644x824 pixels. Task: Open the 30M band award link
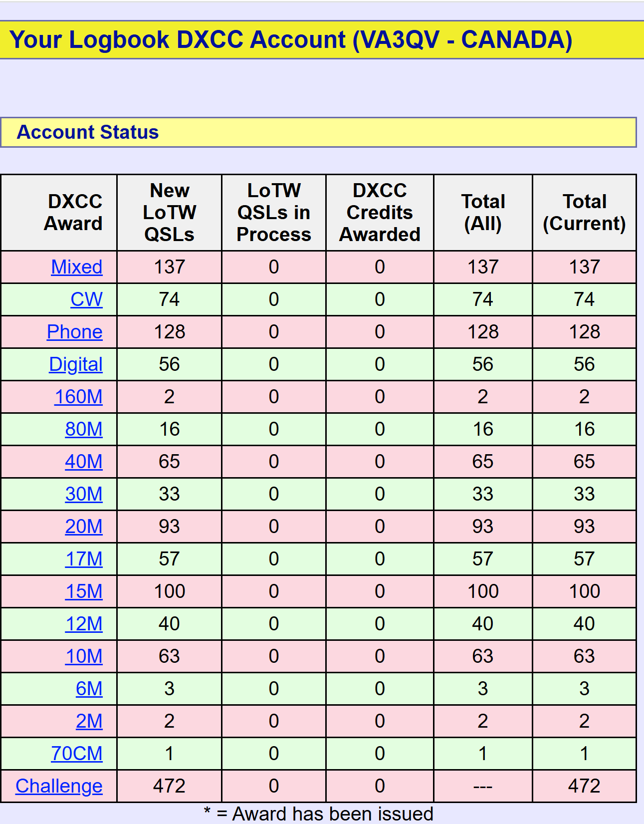tap(84, 494)
